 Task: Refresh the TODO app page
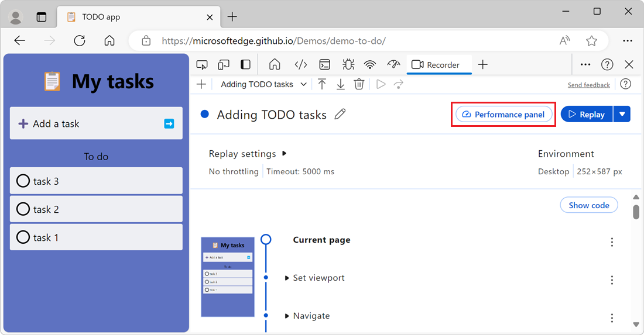point(80,40)
